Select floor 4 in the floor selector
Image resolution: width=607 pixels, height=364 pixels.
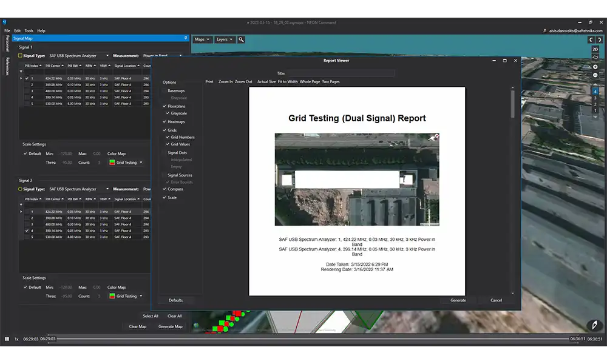595,92
